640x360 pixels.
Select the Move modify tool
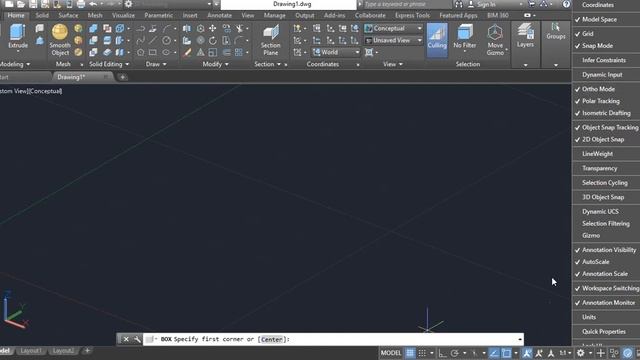point(213,28)
